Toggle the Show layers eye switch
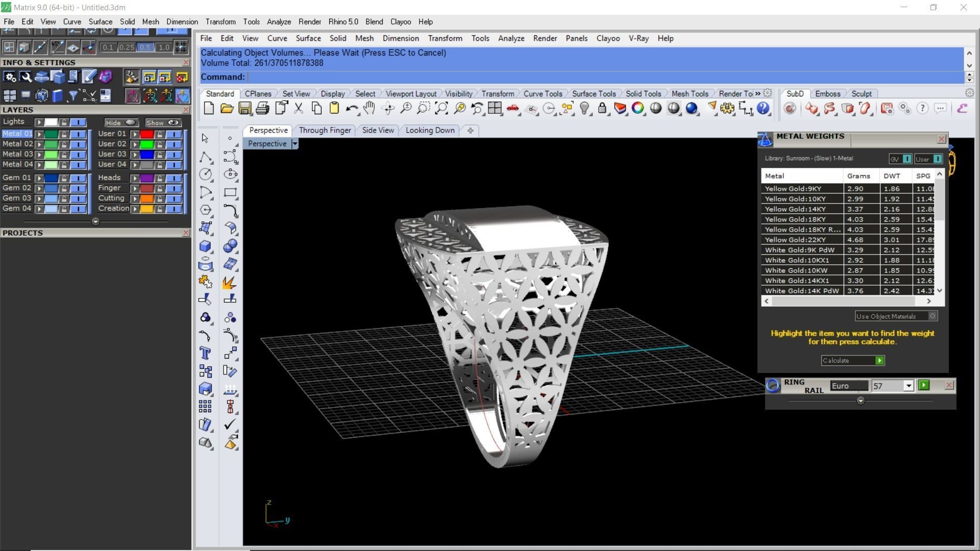Viewport: 980px width, 551px height. coord(174,122)
